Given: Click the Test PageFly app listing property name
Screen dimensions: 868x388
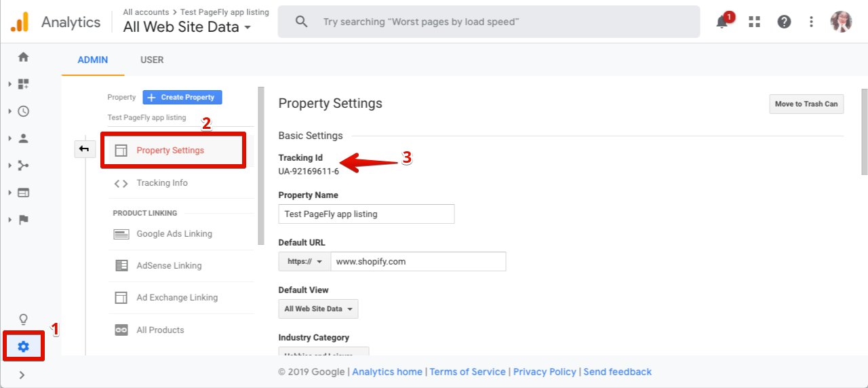Looking at the screenshot, I should click(x=146, y=117).
